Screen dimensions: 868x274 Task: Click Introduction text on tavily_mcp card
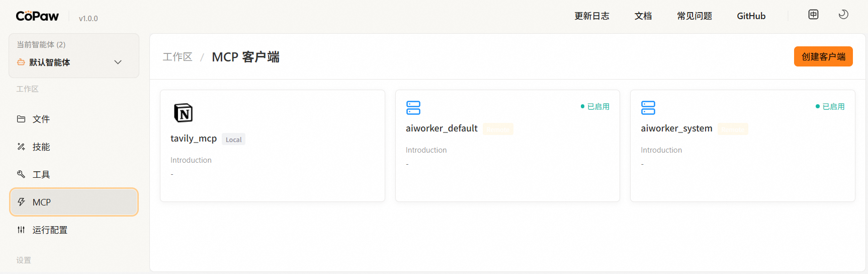pos(191,160)
